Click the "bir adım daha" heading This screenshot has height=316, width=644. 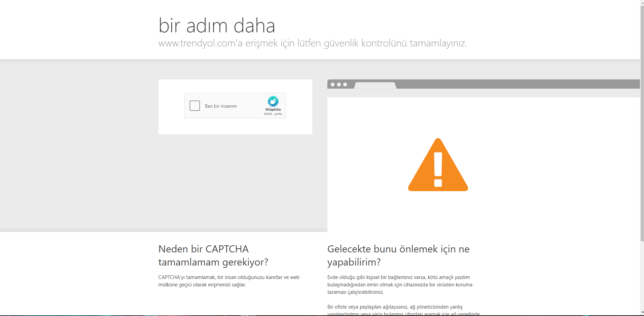(217, 26)
